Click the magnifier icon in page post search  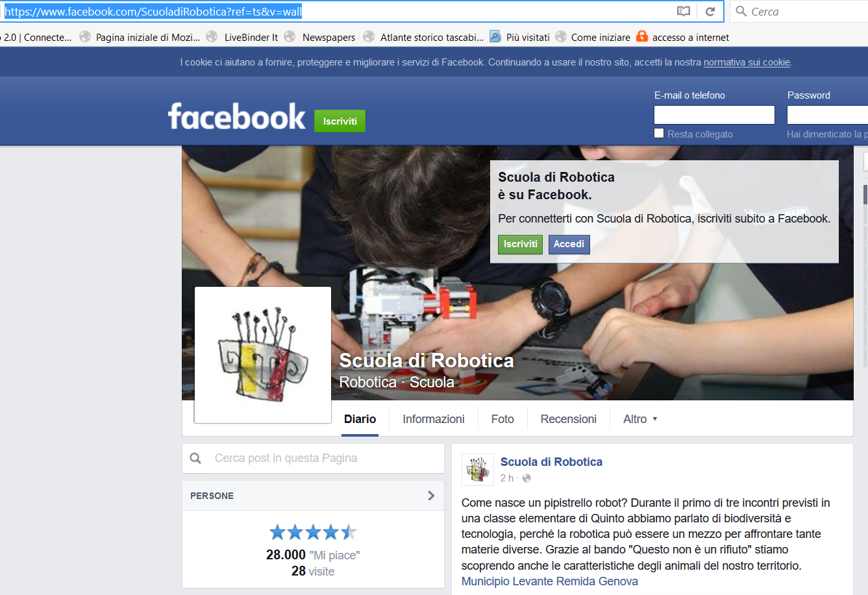click(x=195, y=458)
